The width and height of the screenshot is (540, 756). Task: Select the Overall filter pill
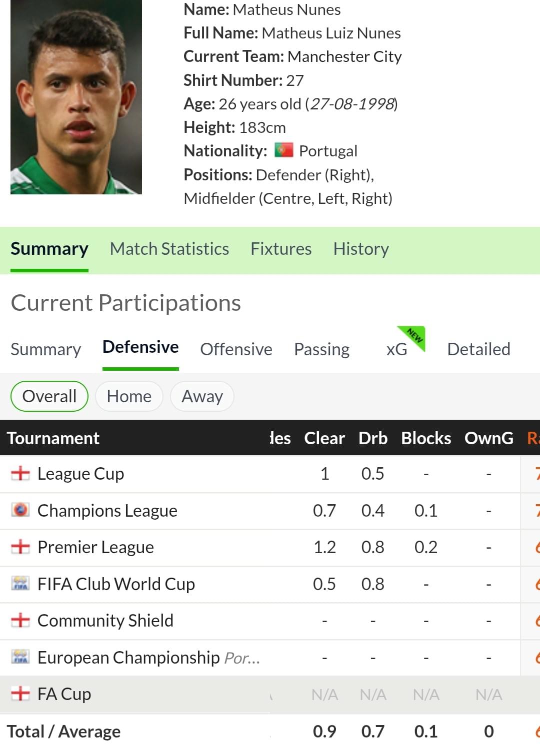pyautogui.click(x=49, y=396)
